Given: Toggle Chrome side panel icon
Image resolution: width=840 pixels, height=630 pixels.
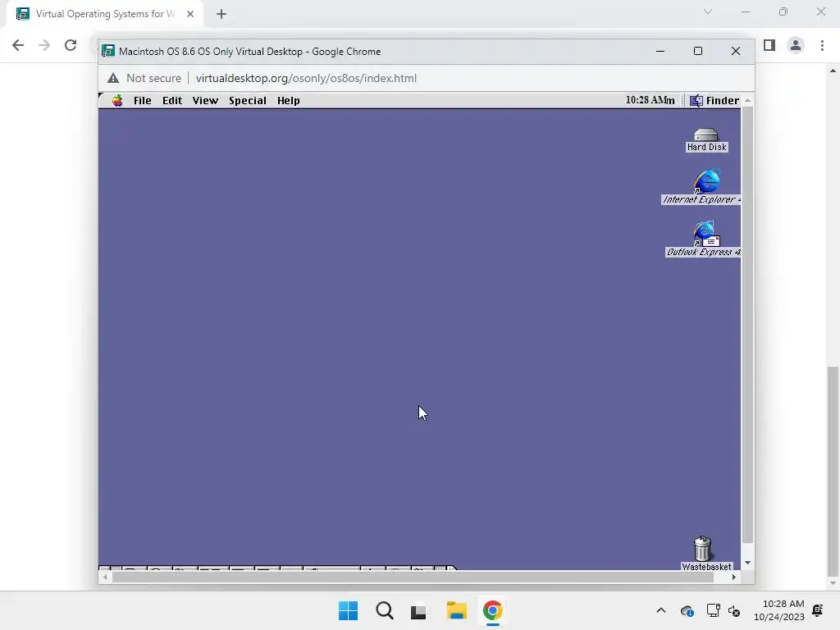Looking at the screenshot, I should [x=769, y=45].
